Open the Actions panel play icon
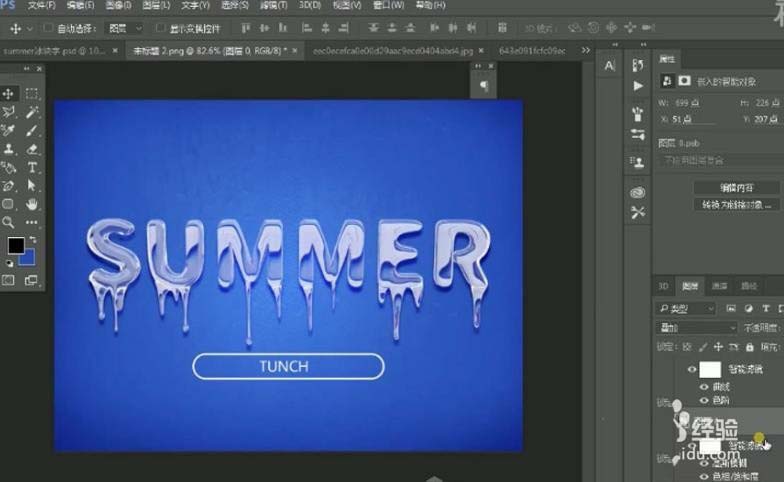 (638, 86)
